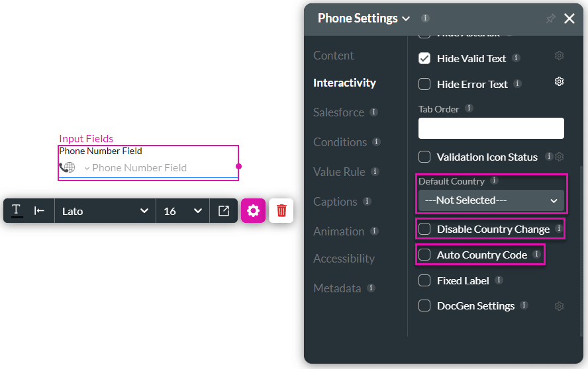Enable the Disable Country Change checkbox
This screenshot has width=588, height=369.
pyautogui.click(x=424, y=229)
